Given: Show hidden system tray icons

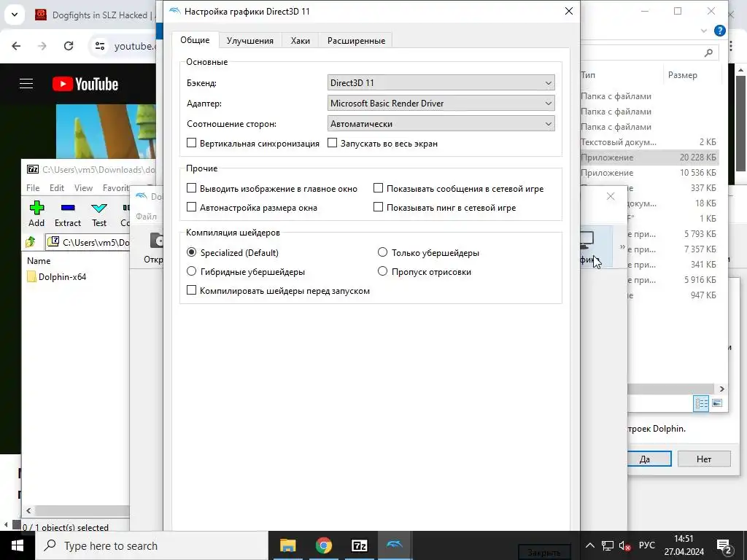Looking at the screenshot, I should click(x=589, y=545).
